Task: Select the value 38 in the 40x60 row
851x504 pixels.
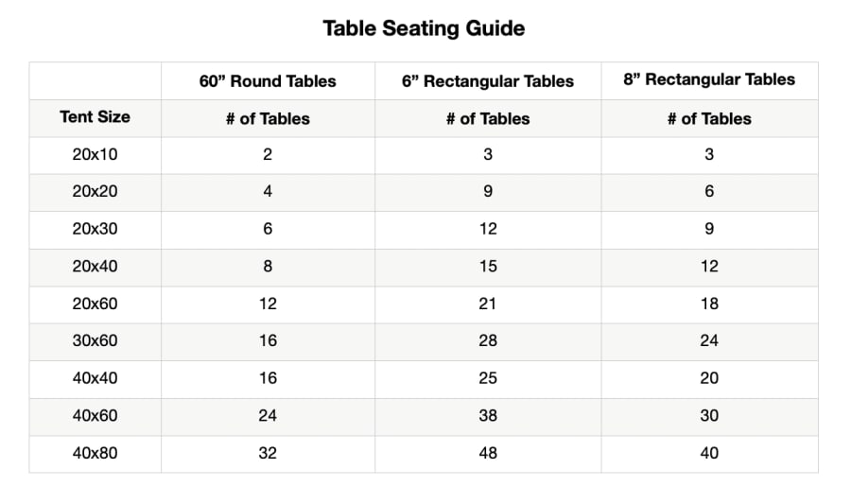Action: click(488, 415)
